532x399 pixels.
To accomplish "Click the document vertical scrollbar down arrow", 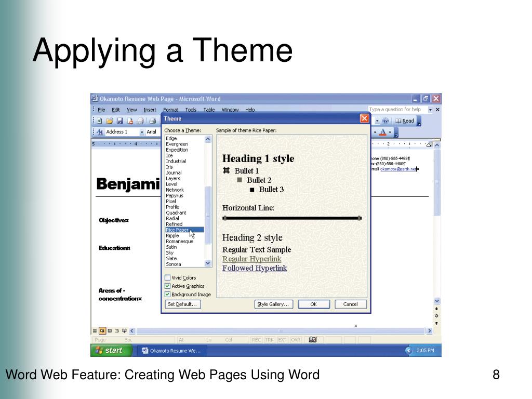I will (437, 301).
